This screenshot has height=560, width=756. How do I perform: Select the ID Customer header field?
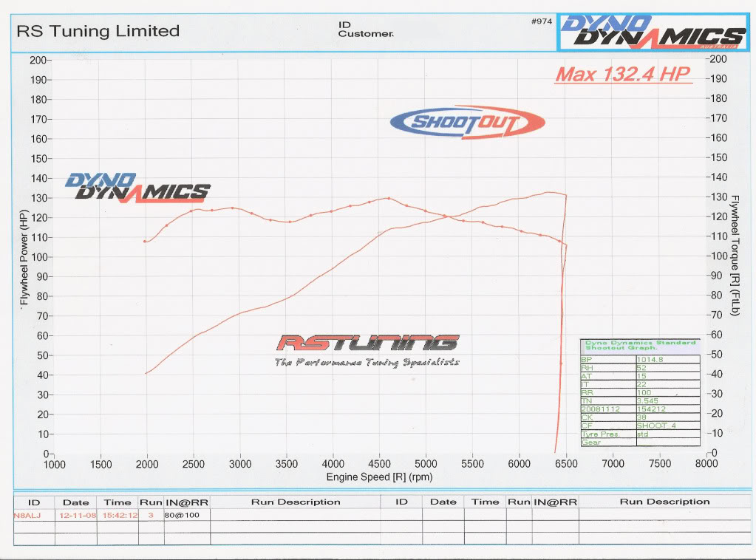click(365, 30)
